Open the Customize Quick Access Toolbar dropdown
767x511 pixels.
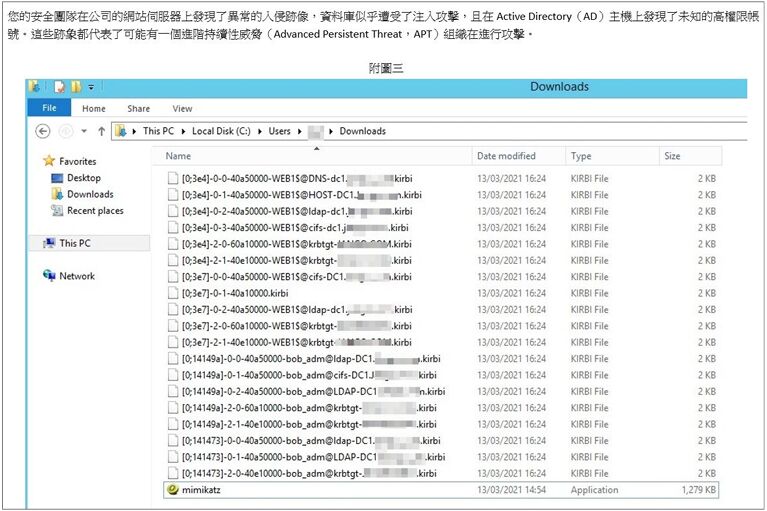(91, 87)
